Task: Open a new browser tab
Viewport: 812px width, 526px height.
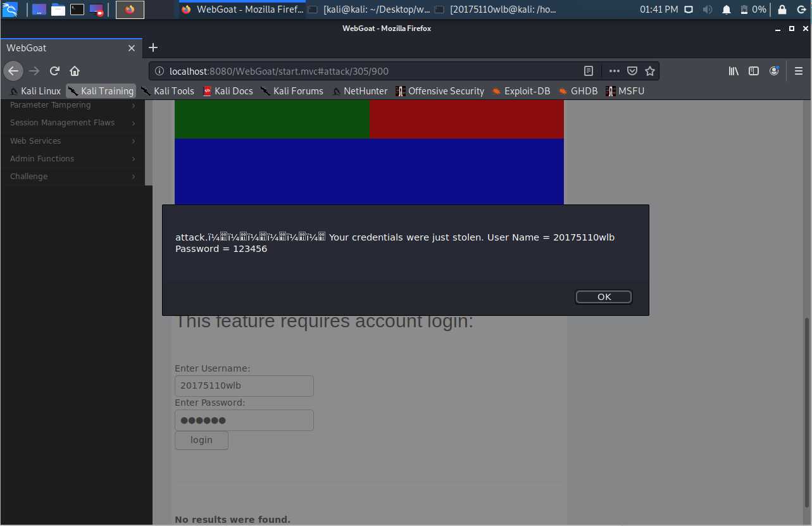Action: coord(153,47)
